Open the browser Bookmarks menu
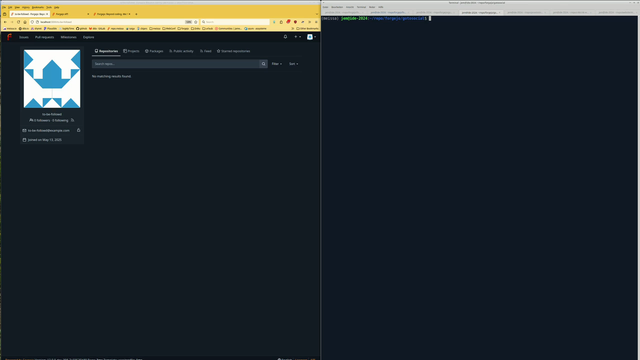Viewport: 640px width, 360px height. (38, 7)
